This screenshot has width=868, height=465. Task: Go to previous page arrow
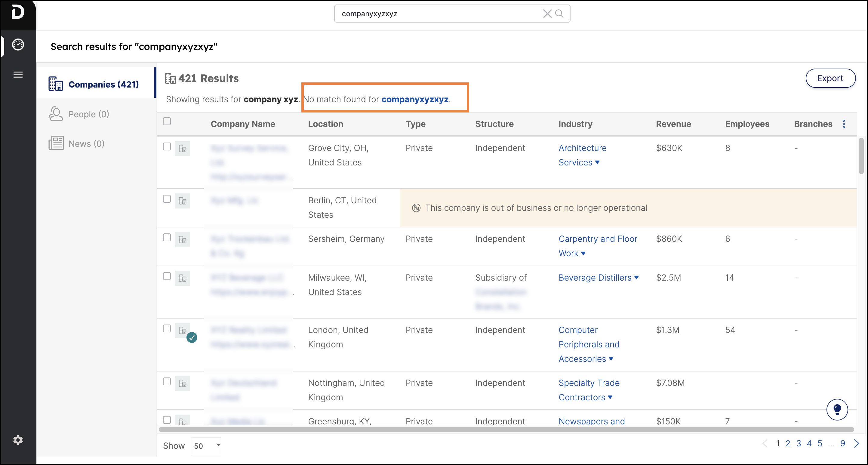765,443
